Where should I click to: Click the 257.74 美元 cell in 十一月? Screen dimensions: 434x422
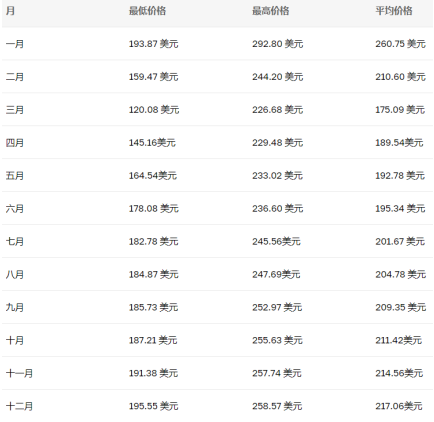click(x=277, y=373)
